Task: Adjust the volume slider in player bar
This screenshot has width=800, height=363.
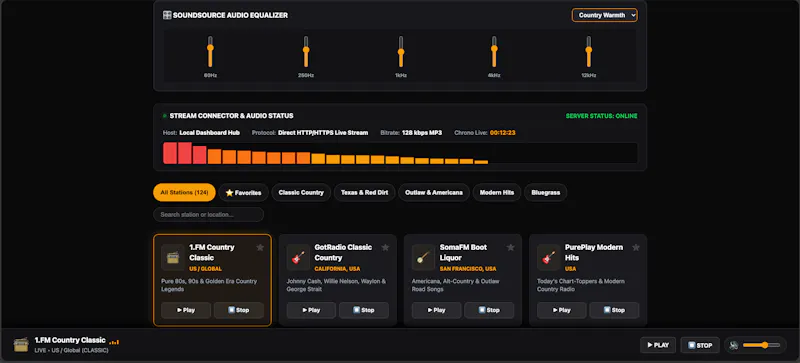Action: coord(761,345)
